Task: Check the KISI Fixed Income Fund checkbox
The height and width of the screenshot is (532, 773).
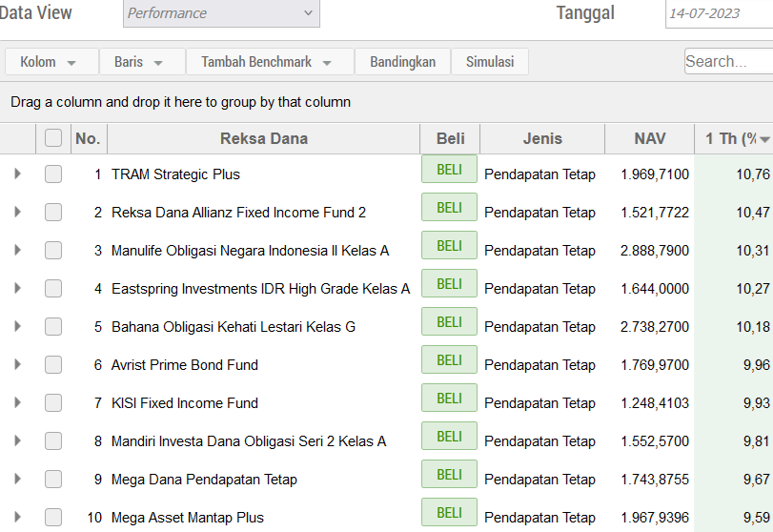Action: pos(53,403)
